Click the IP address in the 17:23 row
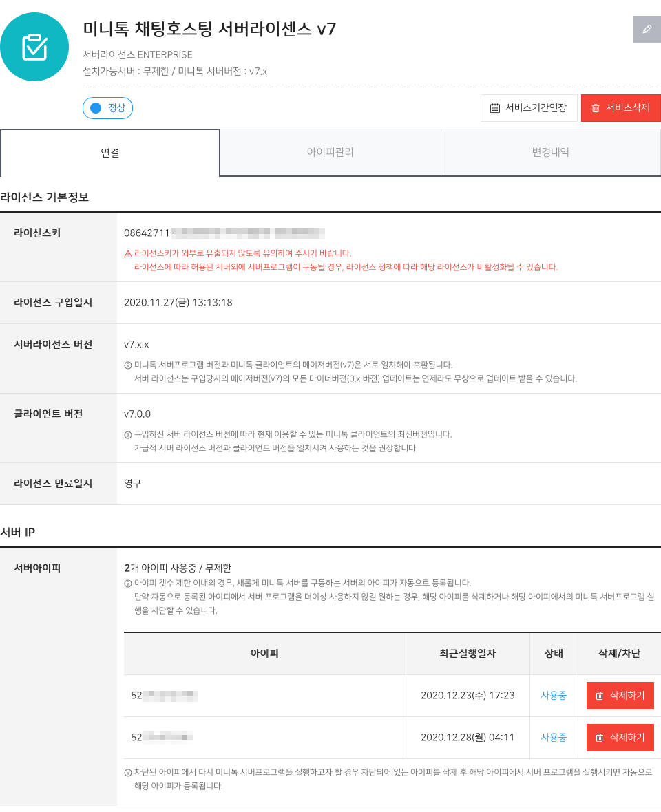This screenshot has height=812, width=661. click(x=164, y=696)
